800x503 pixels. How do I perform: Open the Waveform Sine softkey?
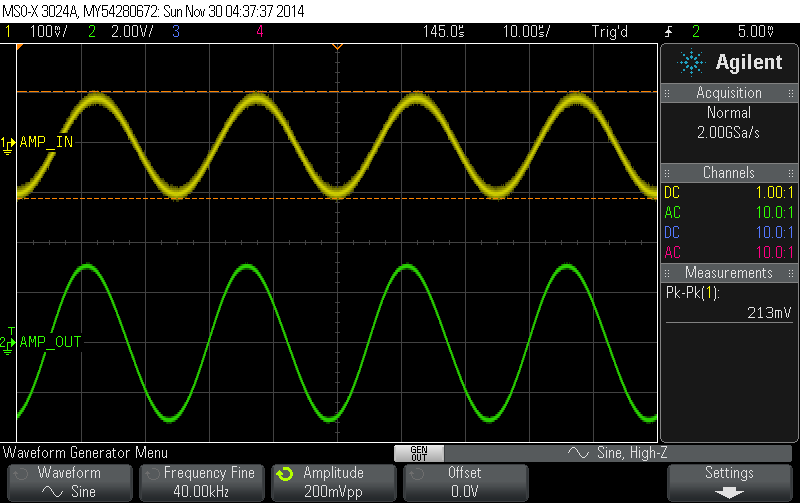[x=70, y=483]
